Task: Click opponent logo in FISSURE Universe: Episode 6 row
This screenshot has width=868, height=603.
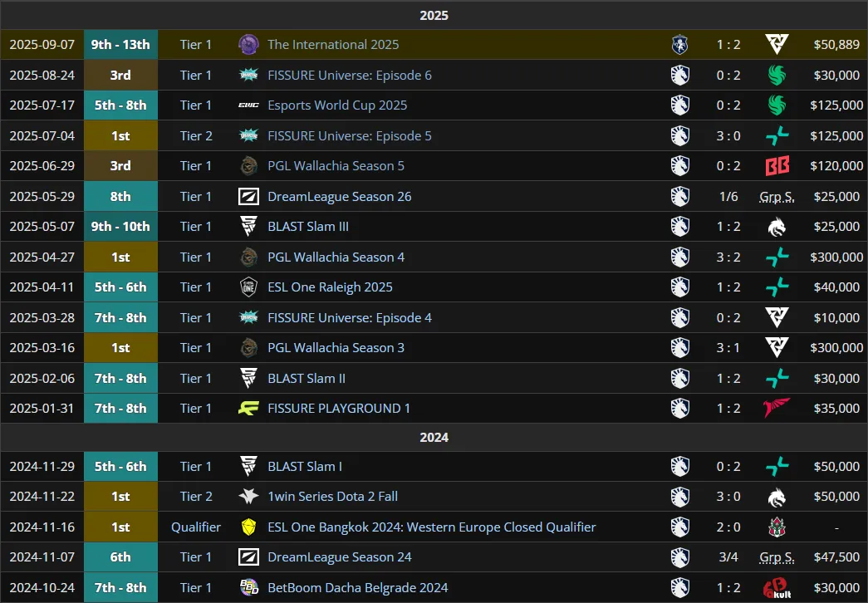Action: (x=777, y=76)
